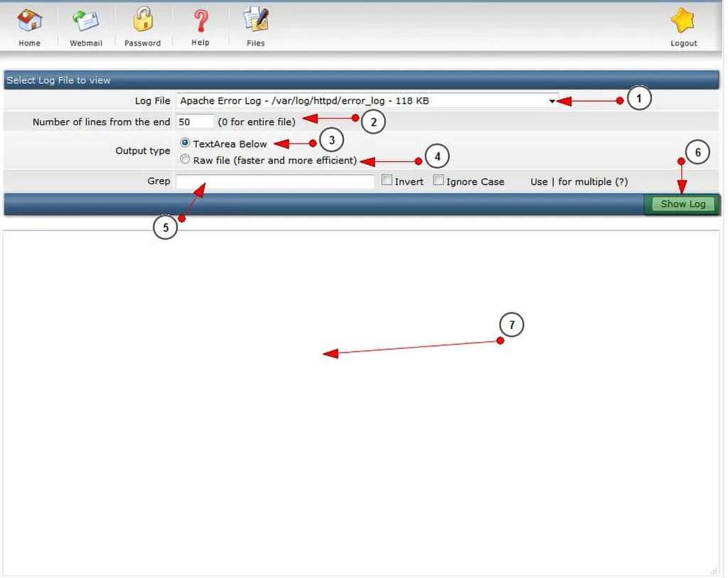
Task: Open the Files icon
Action: coord(256,19)
